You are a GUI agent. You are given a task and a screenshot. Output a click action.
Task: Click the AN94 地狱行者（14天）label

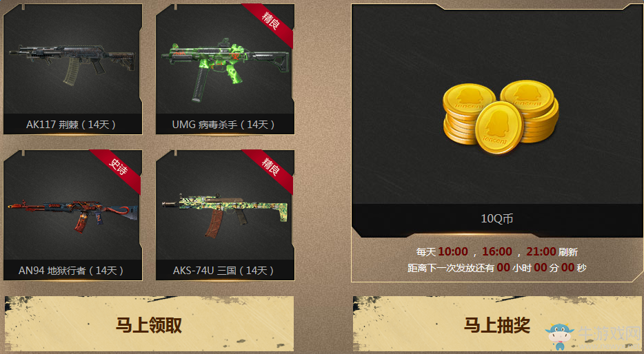[71, 270]
